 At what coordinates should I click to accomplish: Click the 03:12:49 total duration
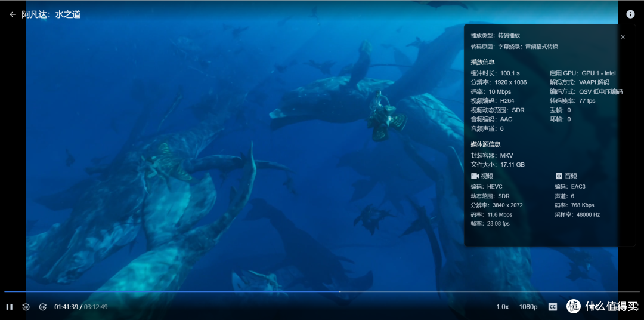click(x=95, y=307)
